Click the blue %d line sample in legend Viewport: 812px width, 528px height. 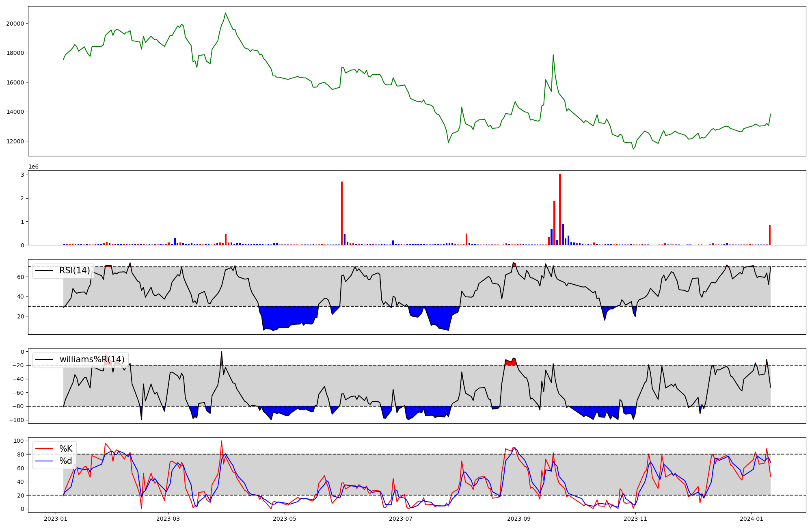click(x=45, y=461)
